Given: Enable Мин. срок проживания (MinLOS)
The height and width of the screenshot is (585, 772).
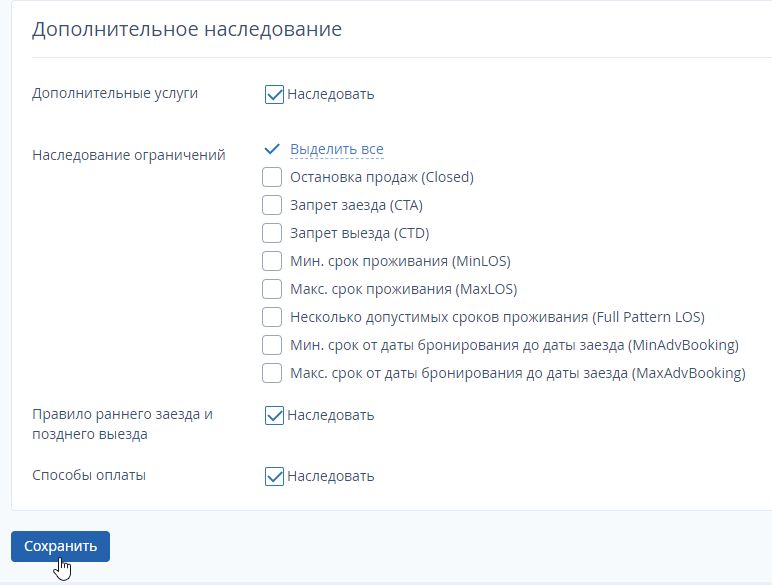Looking at the screenshot, I should (x=272, y=261).
